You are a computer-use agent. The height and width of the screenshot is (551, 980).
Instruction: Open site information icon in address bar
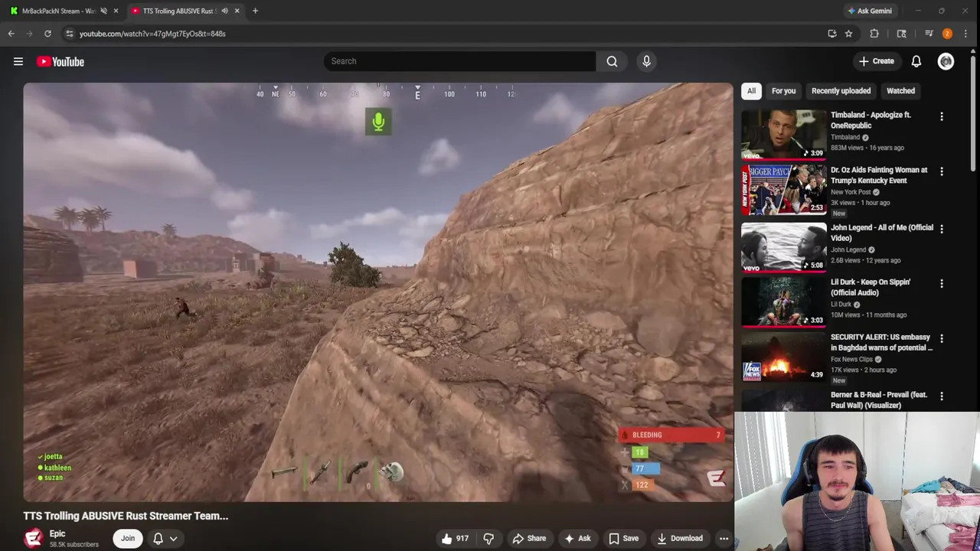tap(69, 34)
